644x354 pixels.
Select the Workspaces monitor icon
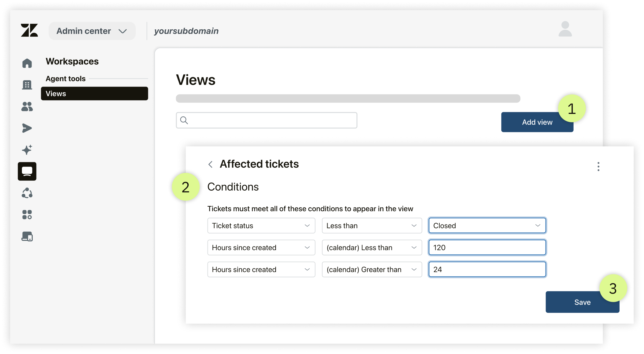coord(27,171)
